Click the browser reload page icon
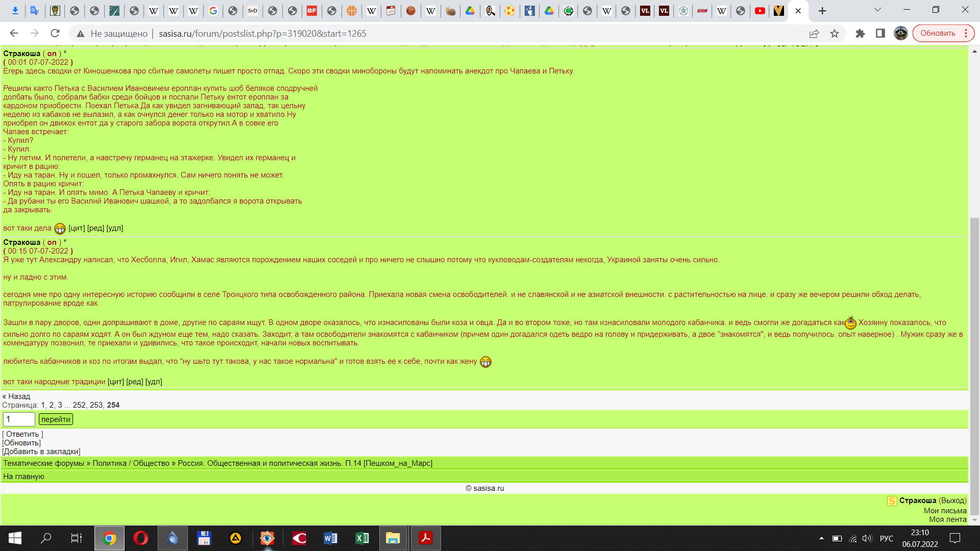This screenshot has width=980, height=551. (x=55, y=33)
